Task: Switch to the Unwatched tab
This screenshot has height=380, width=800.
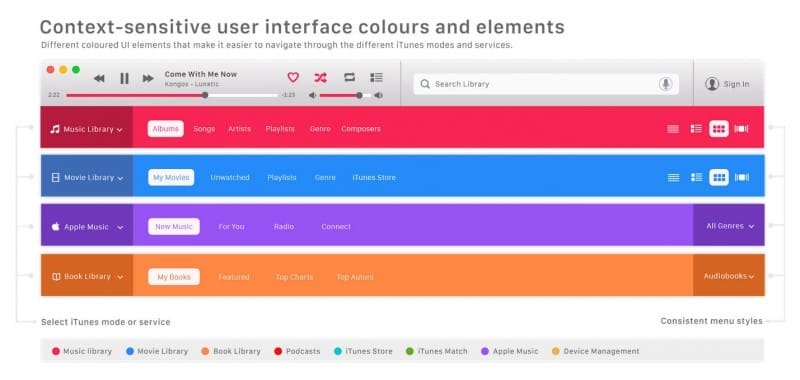Action: [230, 178]
